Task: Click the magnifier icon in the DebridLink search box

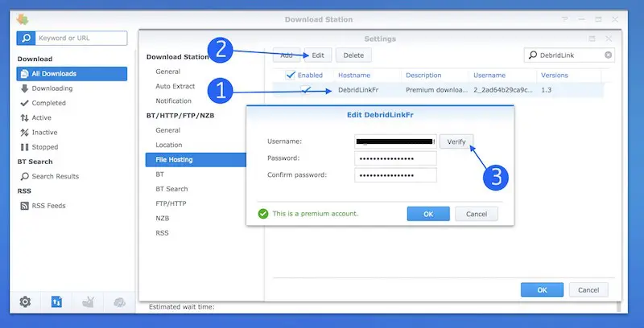Action: click(533, 55)
